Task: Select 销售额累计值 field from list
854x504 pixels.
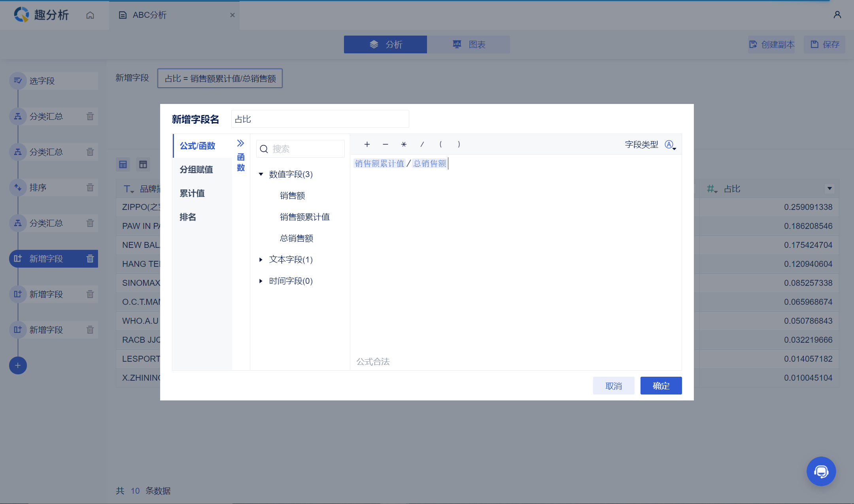Action: click(304, 217)
